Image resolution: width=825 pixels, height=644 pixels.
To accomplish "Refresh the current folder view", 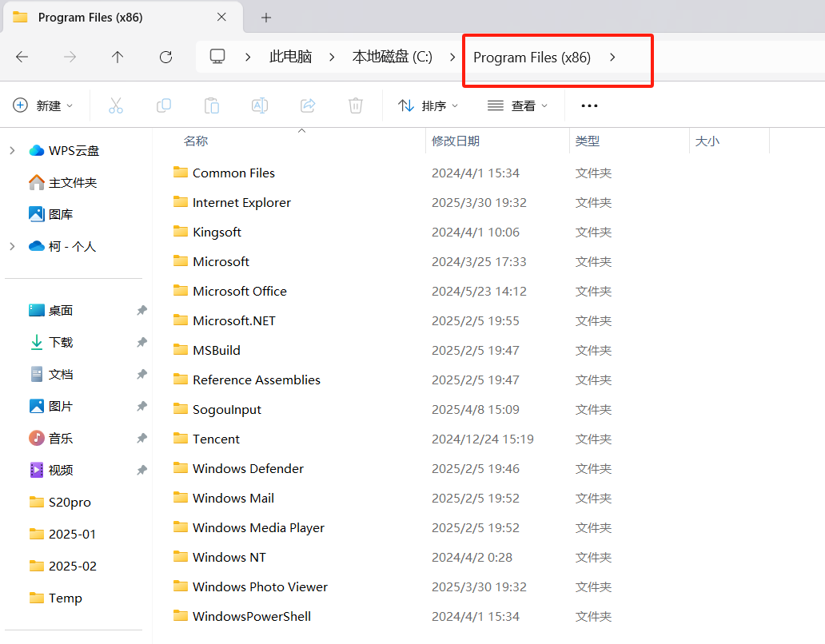I will pos(165,57).
